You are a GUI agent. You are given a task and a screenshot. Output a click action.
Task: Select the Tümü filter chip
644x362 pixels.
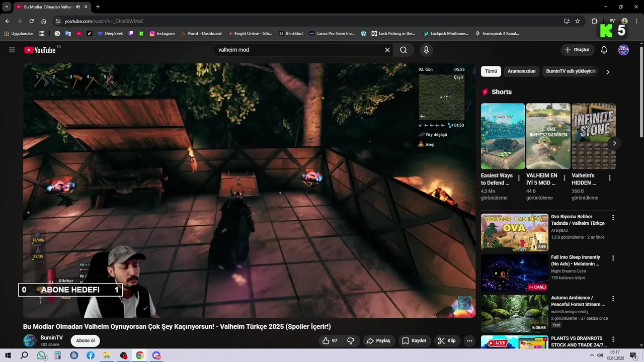click(x=491, y=71)
